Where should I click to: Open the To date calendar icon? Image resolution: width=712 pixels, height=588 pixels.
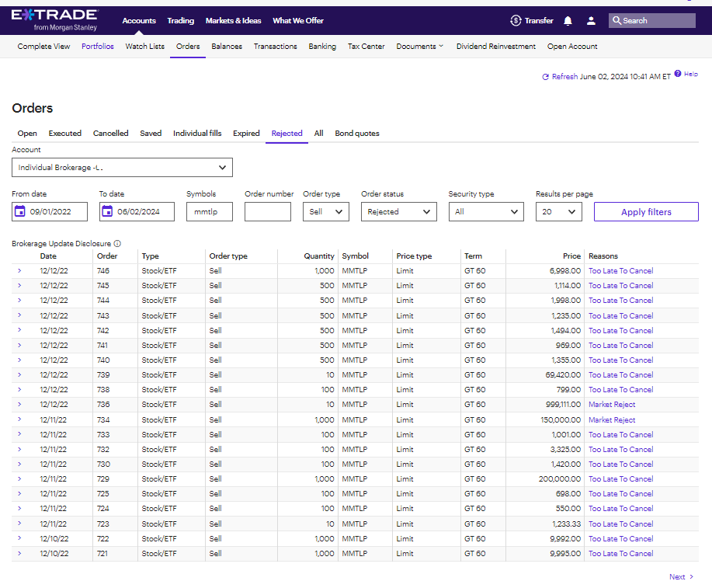(x=106, y=211)
